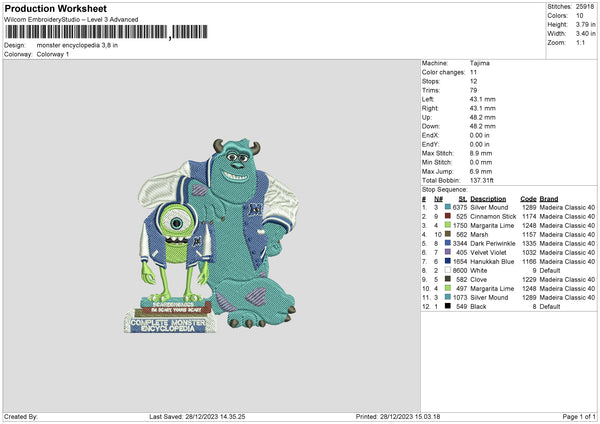This screenshot has width=600, height=424.
Task: Select the Trims value 79
Action: pyautogui.click(x=474, y=90)
